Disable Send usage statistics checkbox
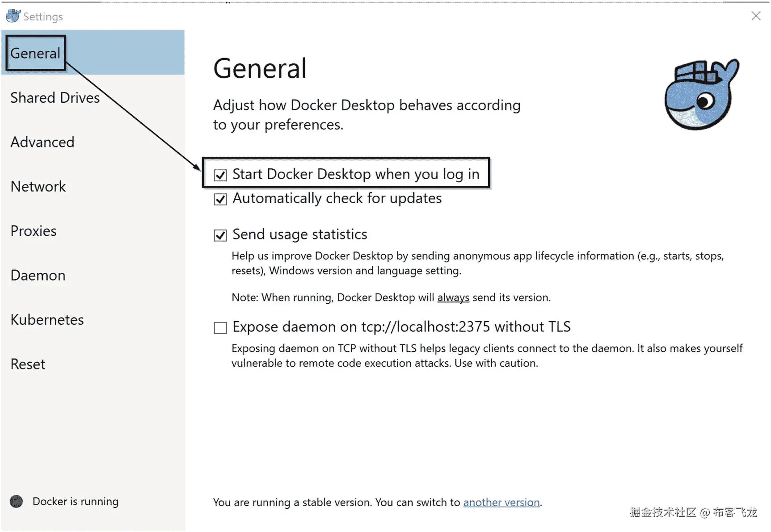This screenshot has height=532, width=771. pyautogui.click(x=220, y=235)
